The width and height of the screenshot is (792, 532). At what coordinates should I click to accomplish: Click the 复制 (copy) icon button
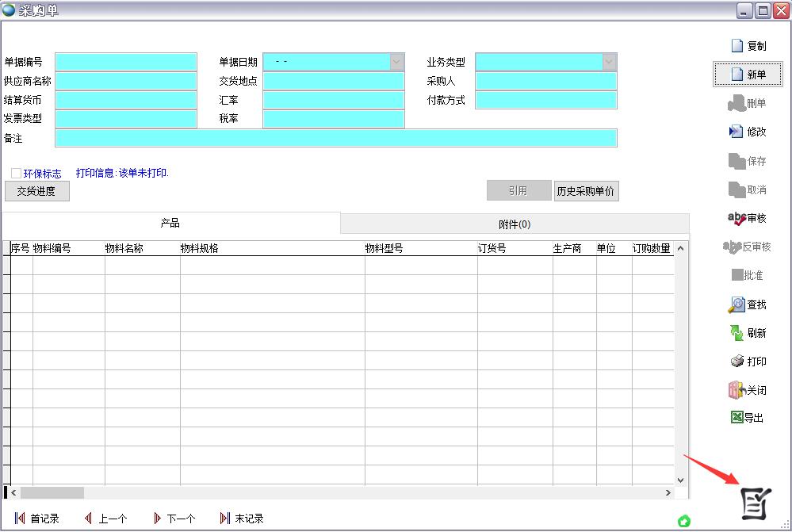(748, 46)
